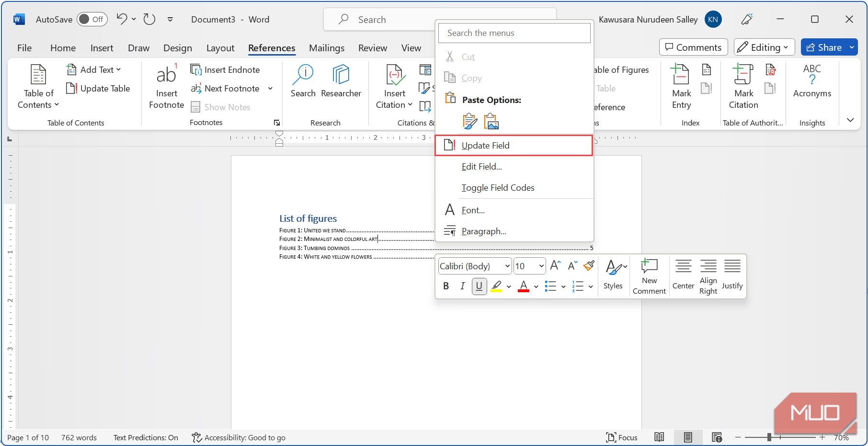Viewport: 868px width, 446px height.
Task: Redo the last action
Action: (x=149, y=19)
